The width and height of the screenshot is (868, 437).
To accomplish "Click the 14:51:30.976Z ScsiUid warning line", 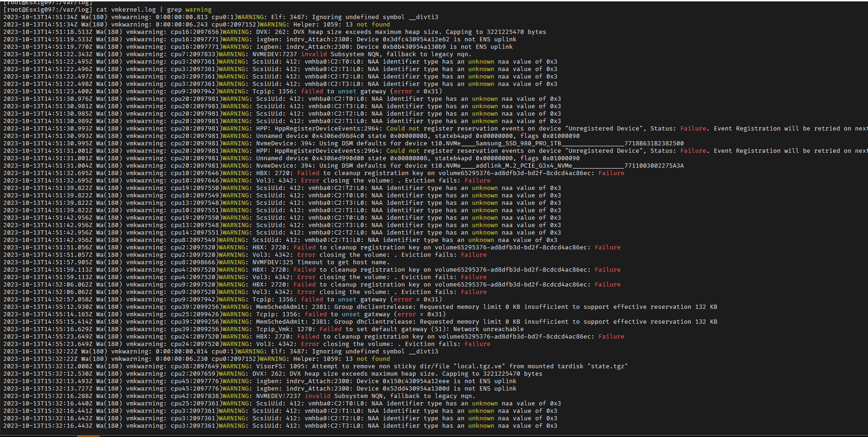I will (x=282, y=99).
